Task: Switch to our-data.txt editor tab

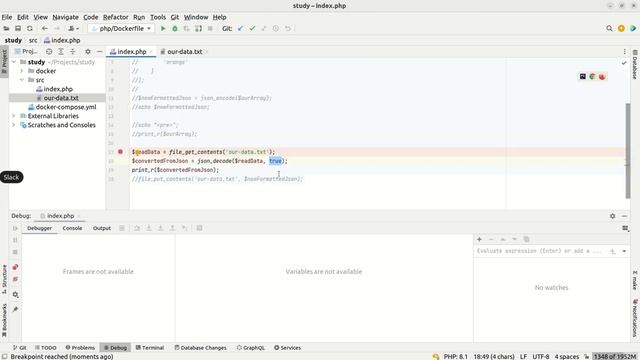Action: coord(184,51)
